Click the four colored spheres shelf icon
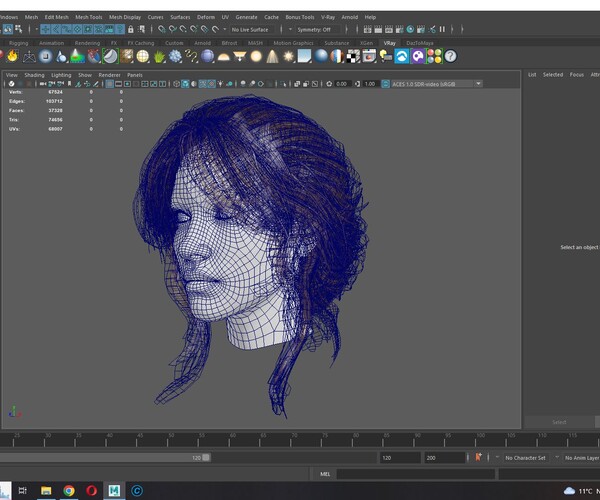The image size is (600, 500). tap(434, 56)
